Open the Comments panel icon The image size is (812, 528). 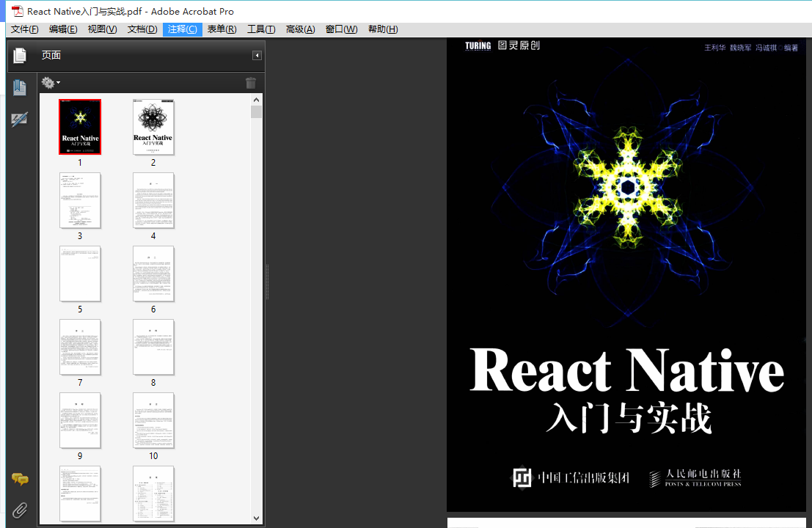click(x=20, y=480)
